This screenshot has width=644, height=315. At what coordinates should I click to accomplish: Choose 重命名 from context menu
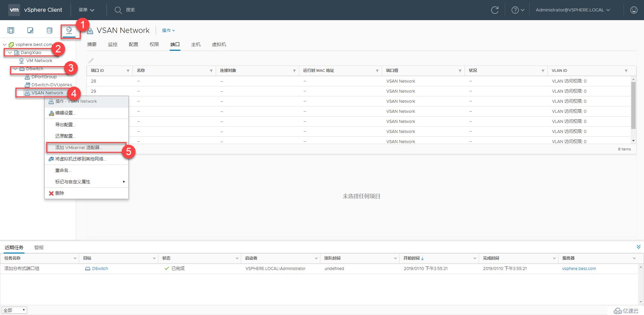(x=87, y=170)
